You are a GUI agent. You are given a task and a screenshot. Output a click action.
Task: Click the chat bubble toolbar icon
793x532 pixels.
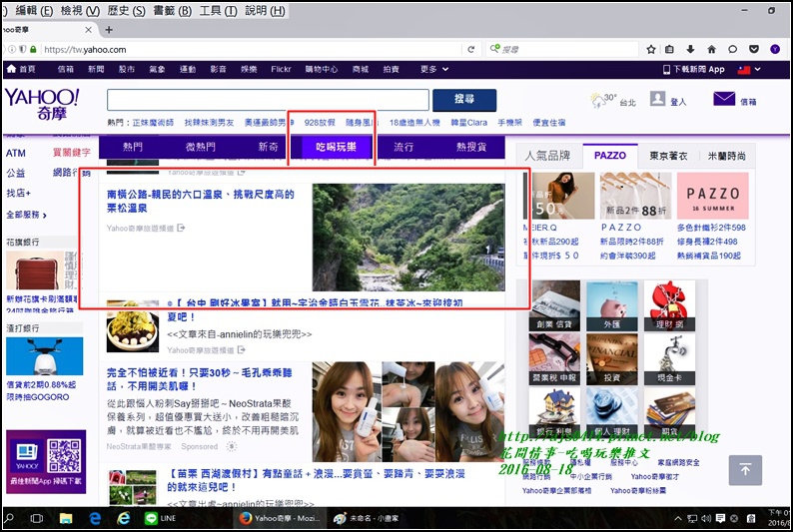732,49
